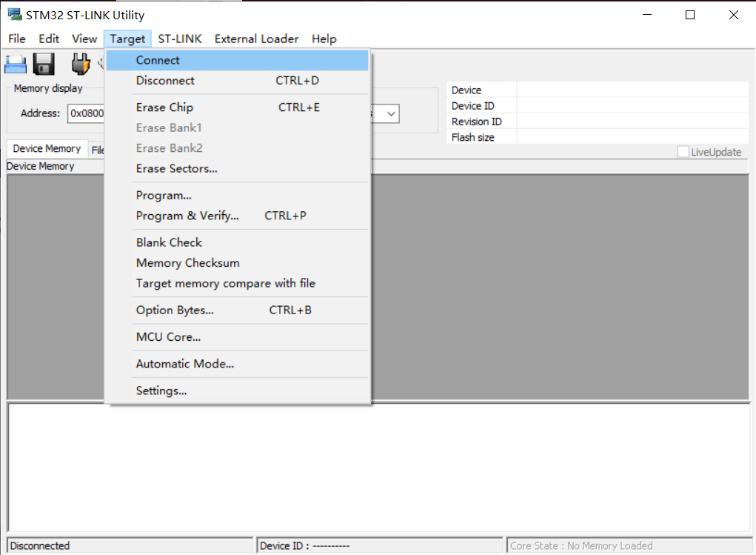Open a binary file using the open icon
This screenshot has width=756, height=555.
(15, 64)
